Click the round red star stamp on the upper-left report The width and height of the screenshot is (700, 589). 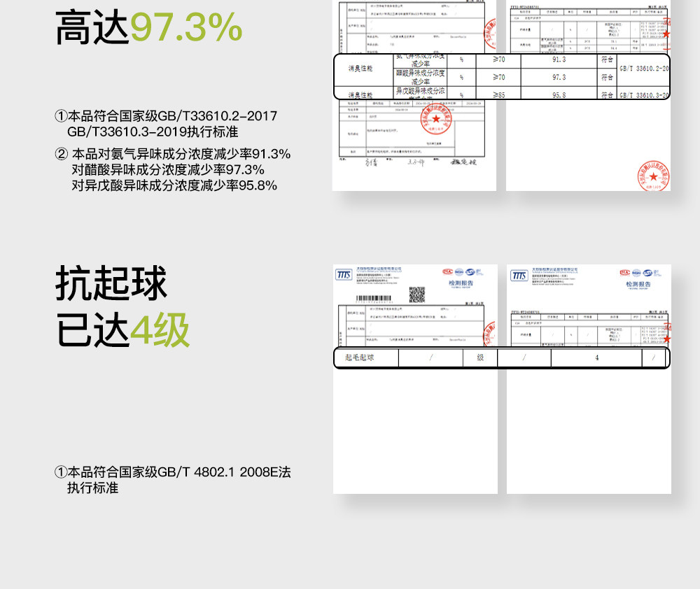point(435,119)
